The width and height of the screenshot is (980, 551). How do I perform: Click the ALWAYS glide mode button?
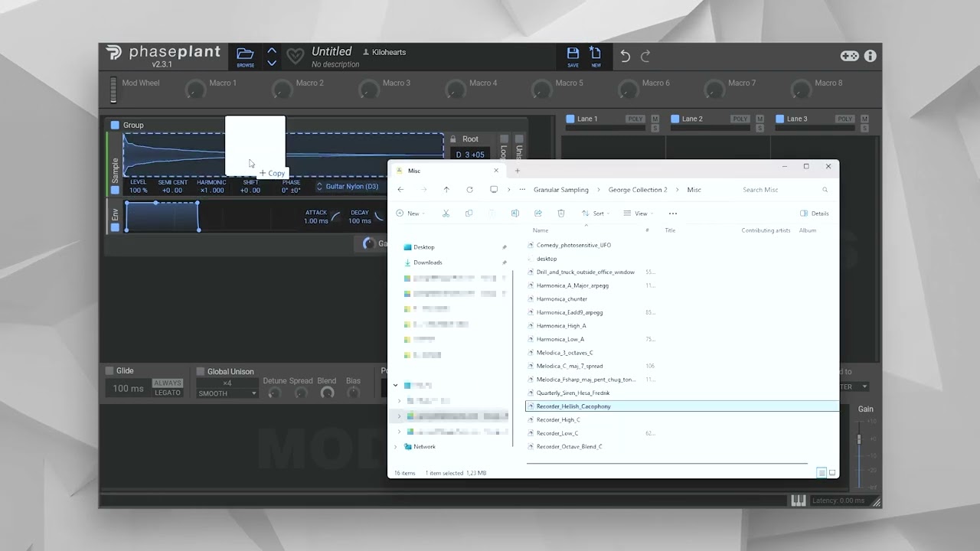coord(168,383)
